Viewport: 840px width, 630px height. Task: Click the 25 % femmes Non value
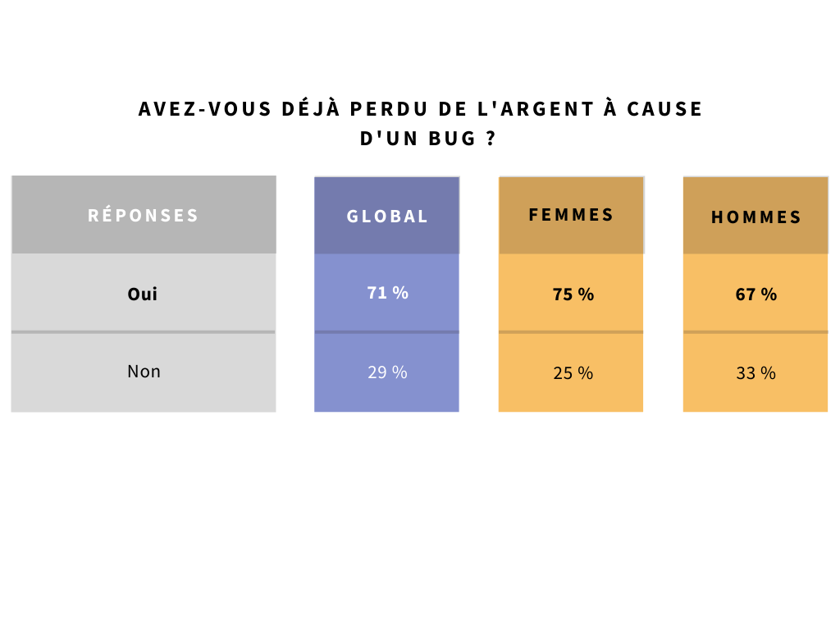[573, 373]
